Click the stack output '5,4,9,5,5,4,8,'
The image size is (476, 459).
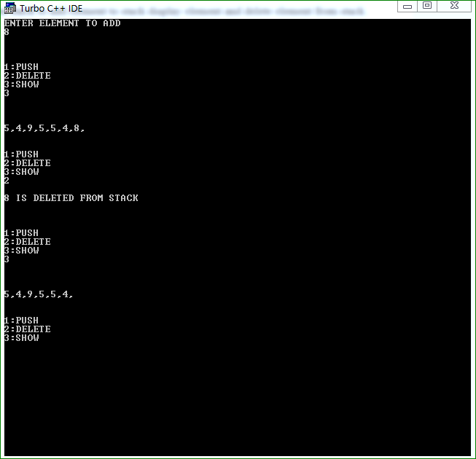tap(44, 128)
